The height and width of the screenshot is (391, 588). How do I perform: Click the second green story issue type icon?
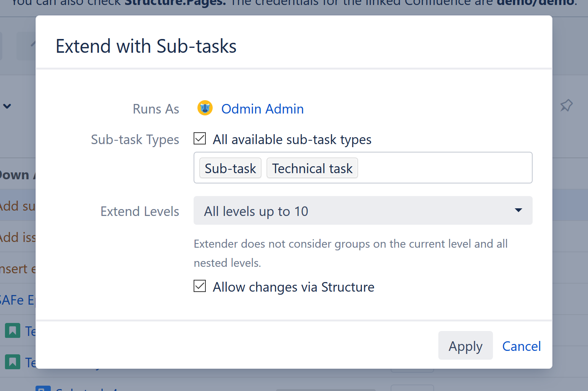pos(12,362)
